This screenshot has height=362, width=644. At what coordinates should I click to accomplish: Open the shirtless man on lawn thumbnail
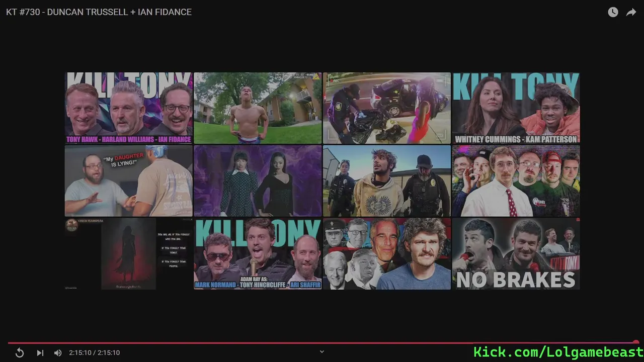[258, 108]
